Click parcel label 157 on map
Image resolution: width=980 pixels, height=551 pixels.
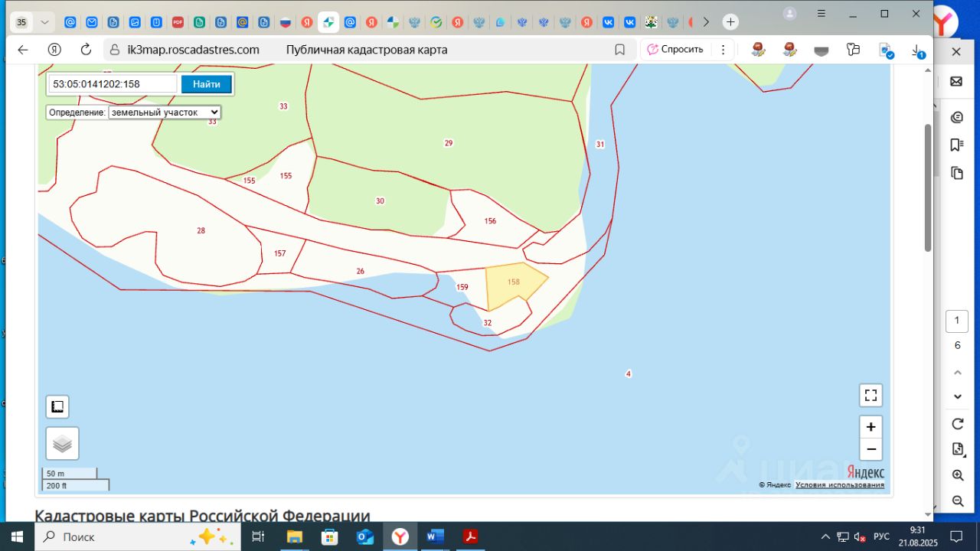coord(279,253)
